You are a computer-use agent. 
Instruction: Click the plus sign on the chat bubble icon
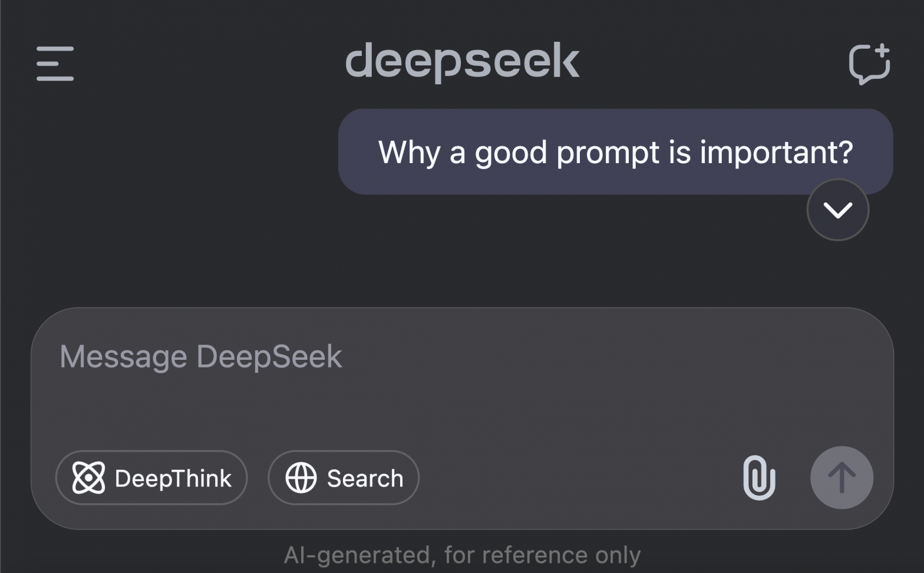[881, 52]
